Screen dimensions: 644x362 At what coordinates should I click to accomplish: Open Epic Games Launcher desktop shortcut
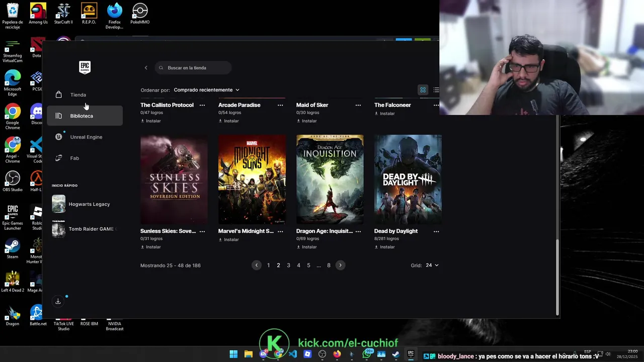13,217
